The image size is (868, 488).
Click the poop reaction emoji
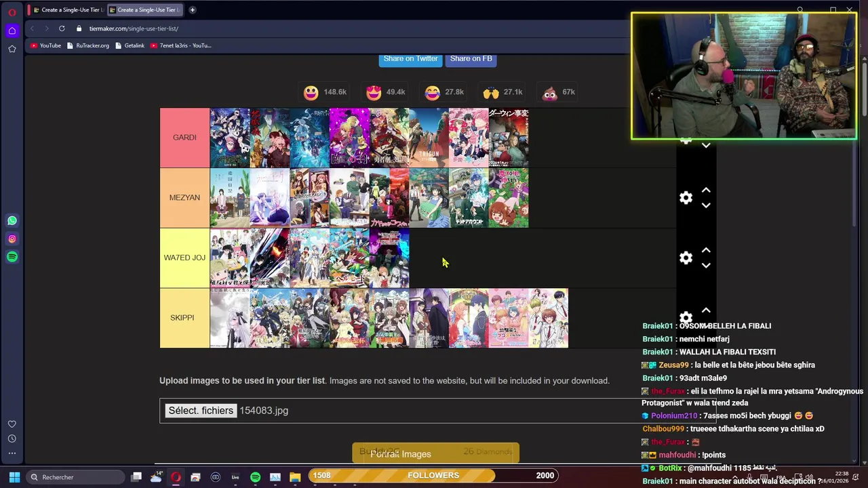coord(550,93)
